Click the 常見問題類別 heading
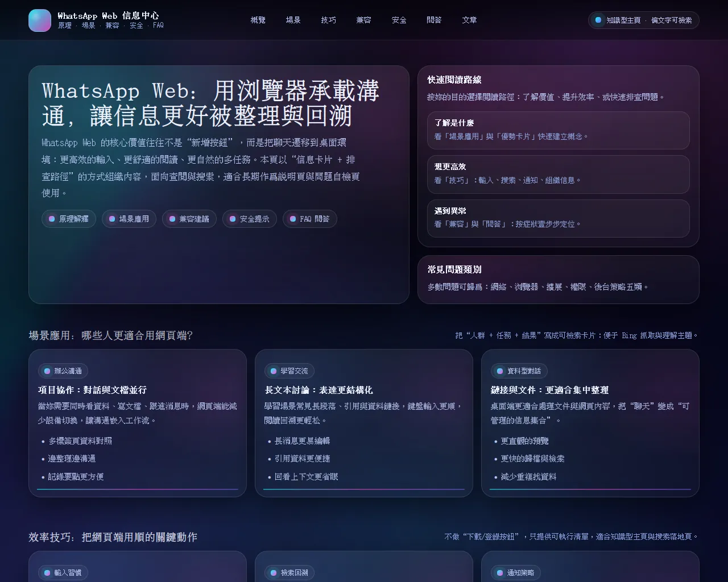The height and width of the screenshot is (582, 728). point(454,269)
